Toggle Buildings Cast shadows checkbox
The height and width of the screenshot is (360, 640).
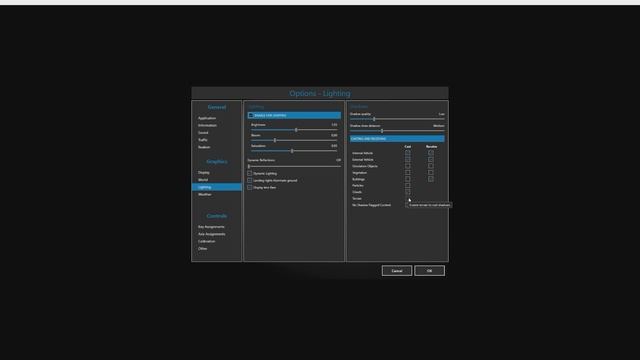coord(407,179)
